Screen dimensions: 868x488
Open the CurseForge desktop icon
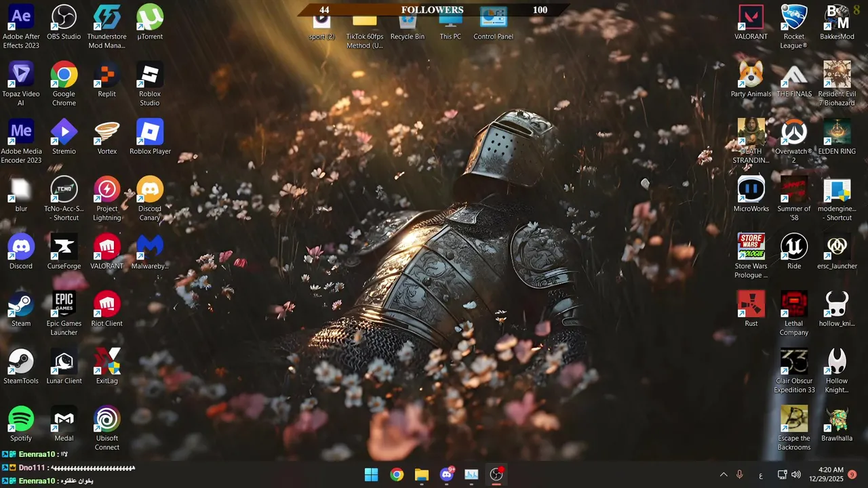click(64, 251)
